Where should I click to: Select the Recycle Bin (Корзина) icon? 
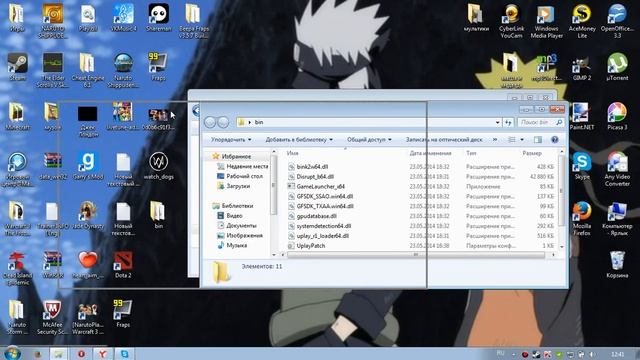coord(617,265)
